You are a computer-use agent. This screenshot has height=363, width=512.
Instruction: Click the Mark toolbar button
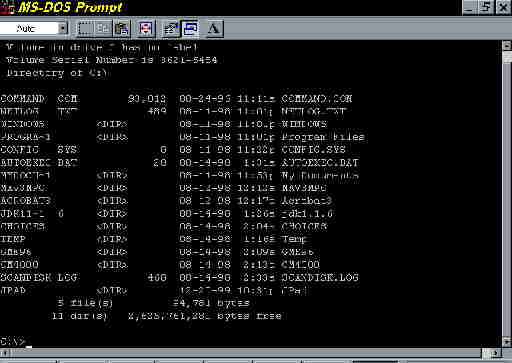click(85, 29)
